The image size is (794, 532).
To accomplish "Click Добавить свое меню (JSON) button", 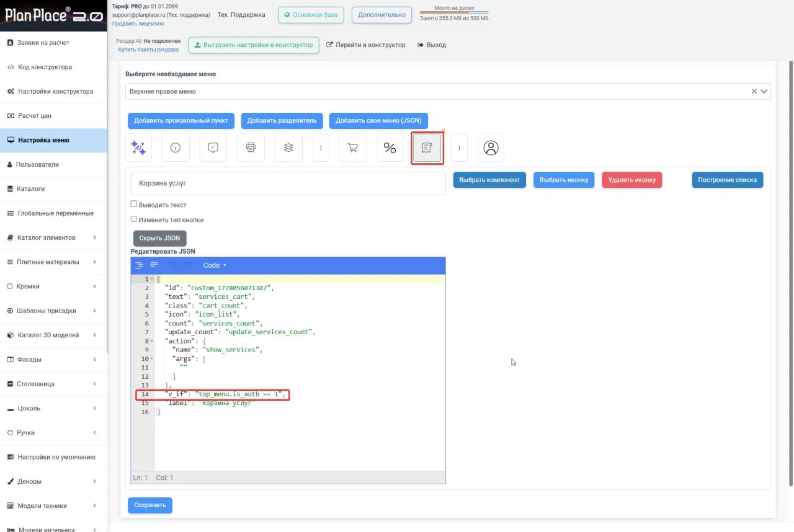I will (378, 120).
